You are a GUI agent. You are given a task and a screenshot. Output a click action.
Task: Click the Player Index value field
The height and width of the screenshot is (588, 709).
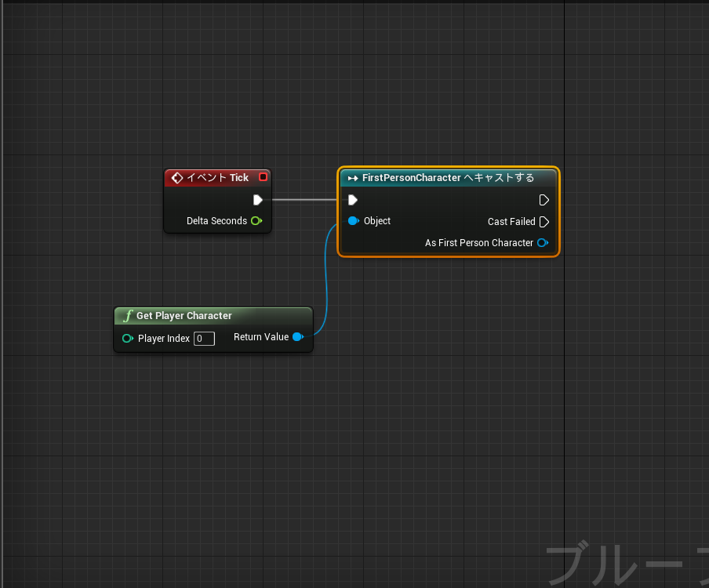pyautogui.click(x=204, y=339)
